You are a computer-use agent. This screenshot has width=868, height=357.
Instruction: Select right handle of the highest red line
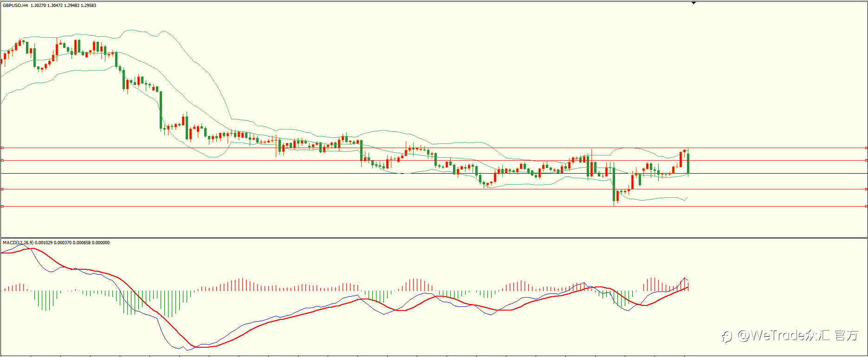[866, 148]
